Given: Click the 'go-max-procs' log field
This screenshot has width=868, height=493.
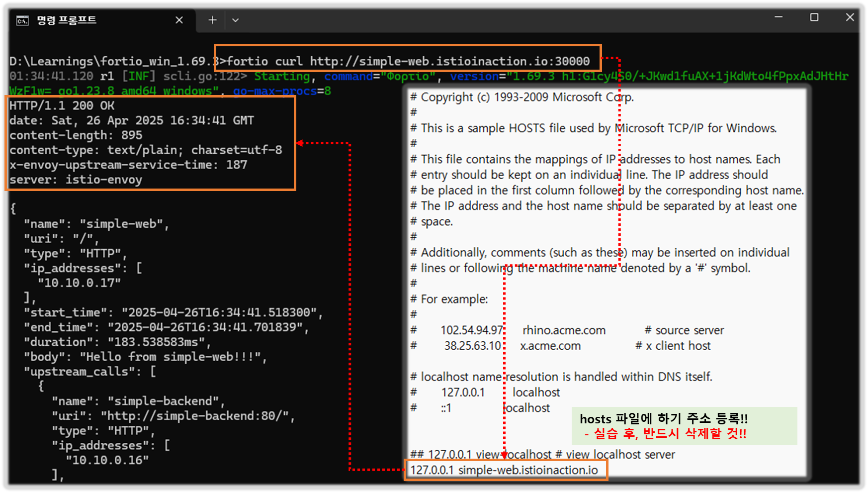Looking at the screenshot, I should pyautogui.click(x=275, y=91).
